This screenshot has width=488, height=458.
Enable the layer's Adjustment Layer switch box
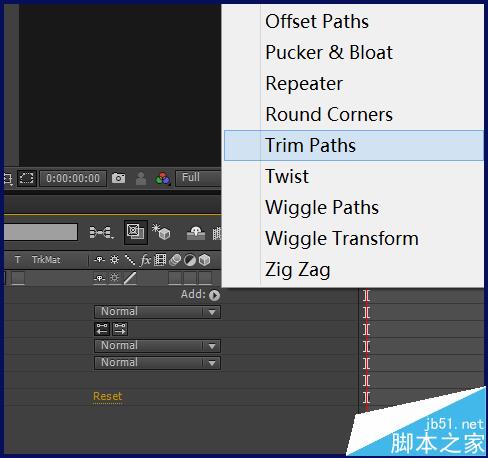[190, 278]
